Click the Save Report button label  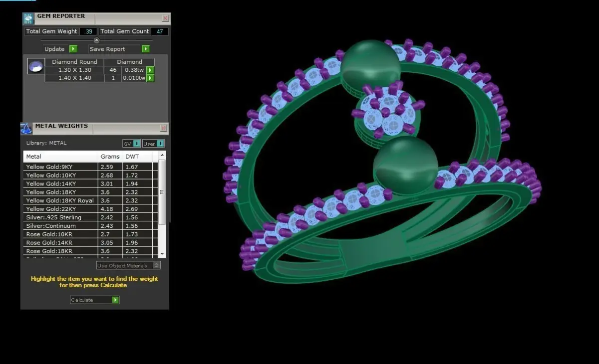pyautogui.click(x=107, y=49)
